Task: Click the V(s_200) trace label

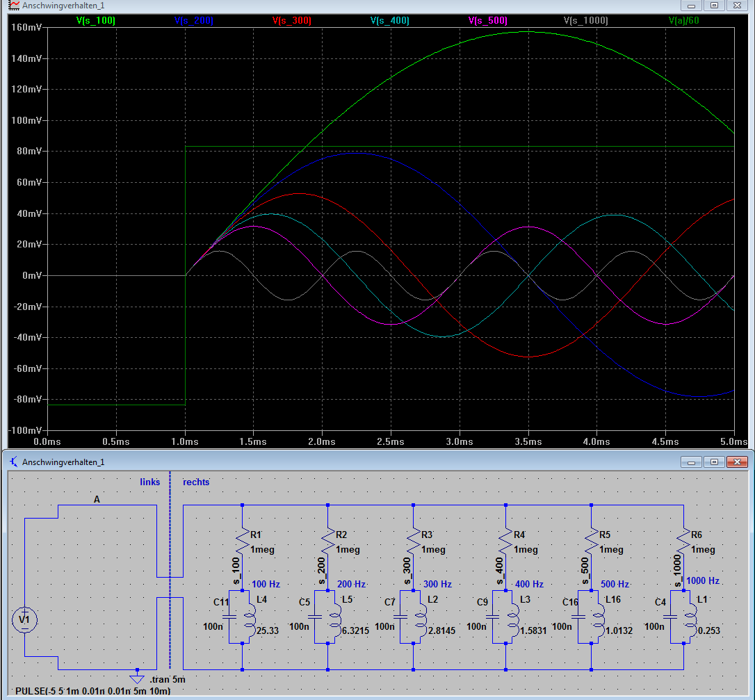Action: click(x=194, y=21)
